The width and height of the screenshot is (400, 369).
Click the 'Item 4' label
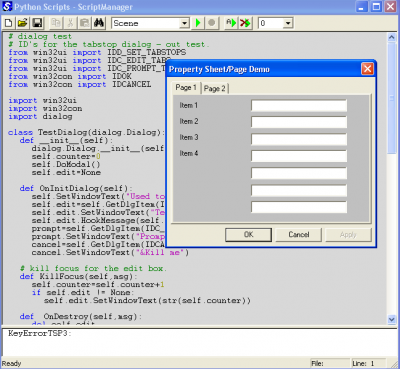(189, 153)
